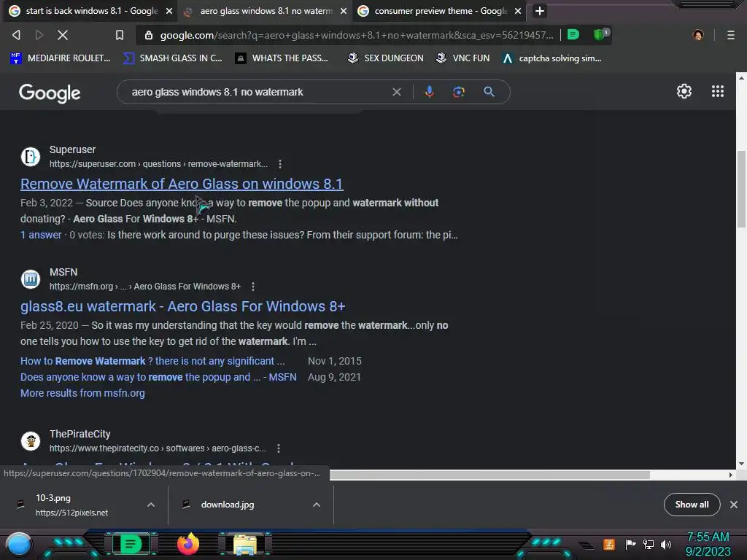Open the Google apps grid
747x560 pixels.
click(x=718, y=91)
